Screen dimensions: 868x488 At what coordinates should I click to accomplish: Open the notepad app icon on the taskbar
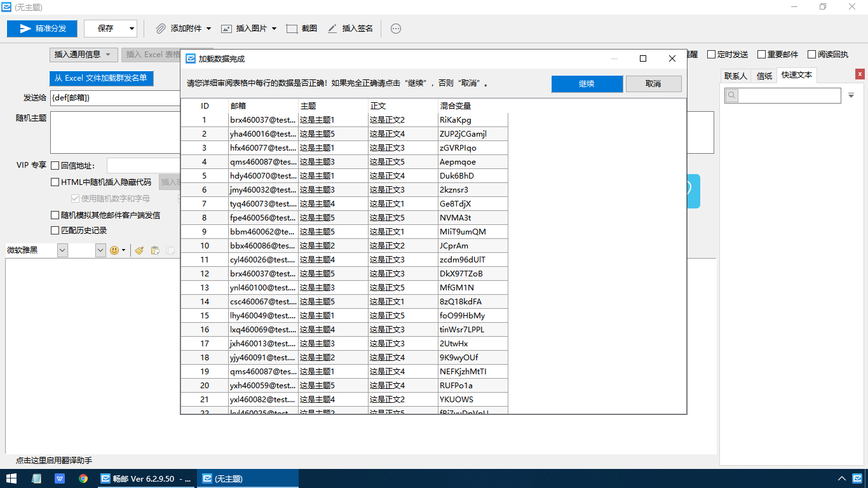click(x=37, y=478)
